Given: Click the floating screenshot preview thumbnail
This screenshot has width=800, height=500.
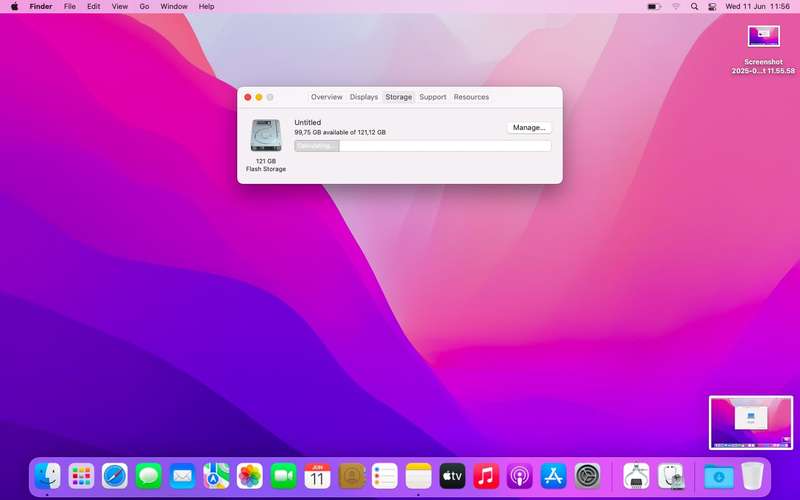Looking at the screenshot, I should point(751,423).
